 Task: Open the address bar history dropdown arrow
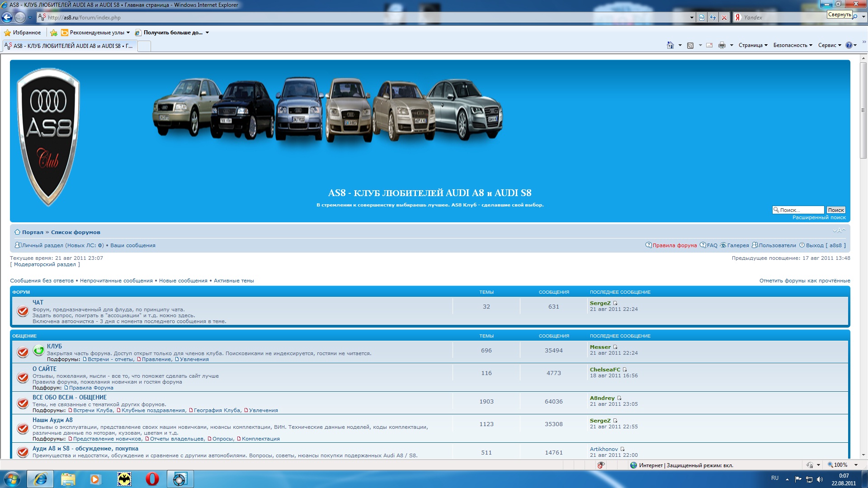tap(692, 18)
